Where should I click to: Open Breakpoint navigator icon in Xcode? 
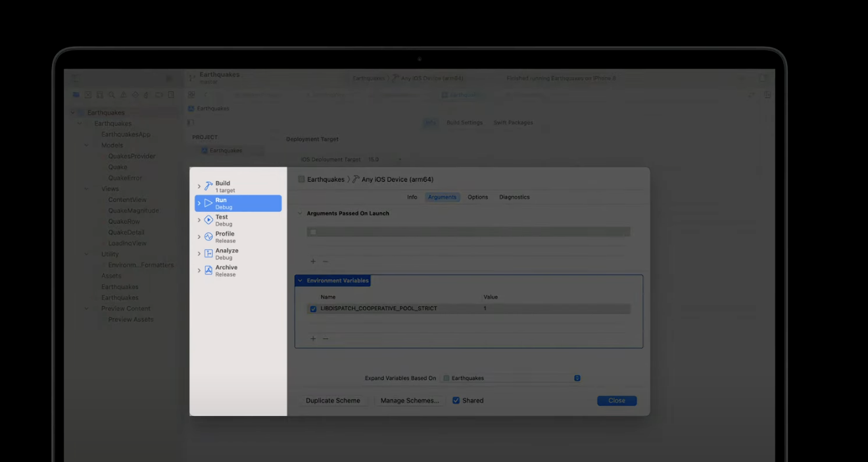coord(159,95)
